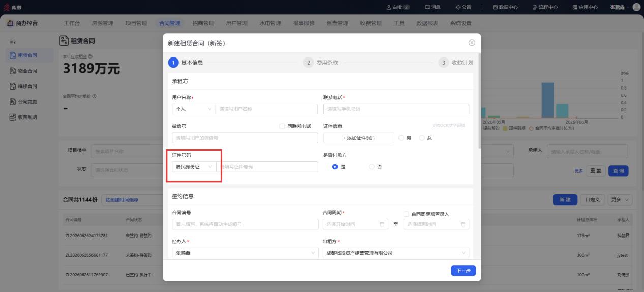Screen dimensions: 644x292
Task: Click the calendar icon in 选择结束时间
Action: tap(463, 224)
